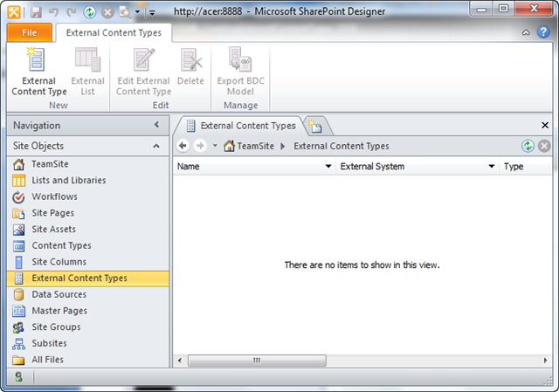Open Site Assets in the navigation pane
This screenshot has height=392, width=559.
coord(87,230)
